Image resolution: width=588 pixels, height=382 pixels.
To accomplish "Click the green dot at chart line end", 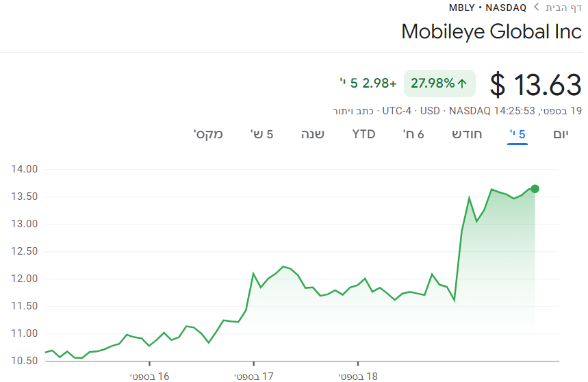I will [x=535, y=189].
